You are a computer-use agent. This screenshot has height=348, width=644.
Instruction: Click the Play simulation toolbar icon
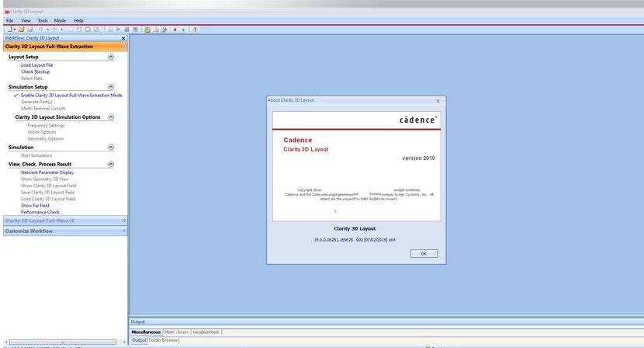tap(118, 30)
